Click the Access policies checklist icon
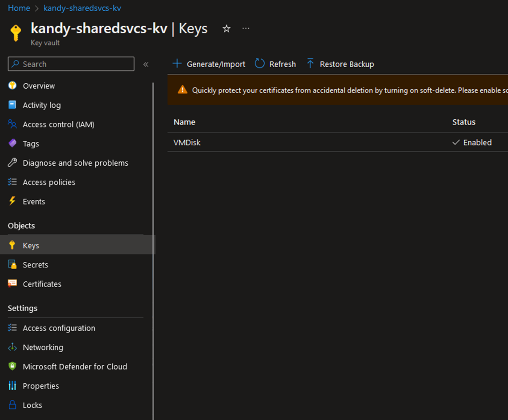508x420 pixels. pos(12,182)
